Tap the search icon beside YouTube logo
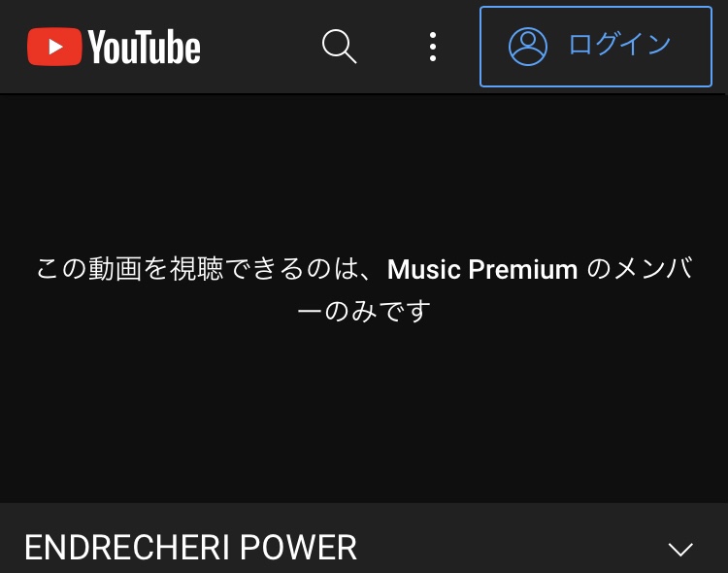 340,47
